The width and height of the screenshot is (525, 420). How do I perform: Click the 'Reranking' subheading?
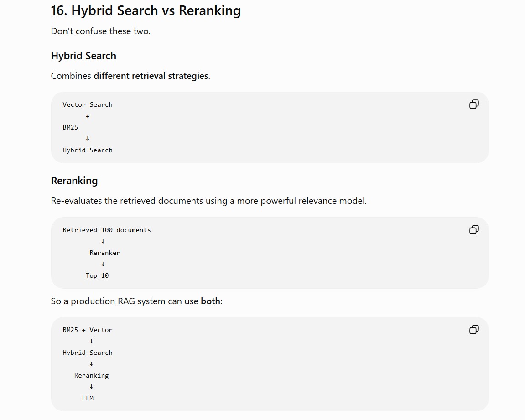point(74,181)
